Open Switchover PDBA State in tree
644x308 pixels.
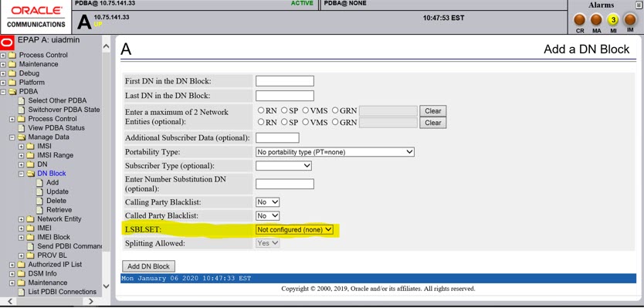pos(63,110)
